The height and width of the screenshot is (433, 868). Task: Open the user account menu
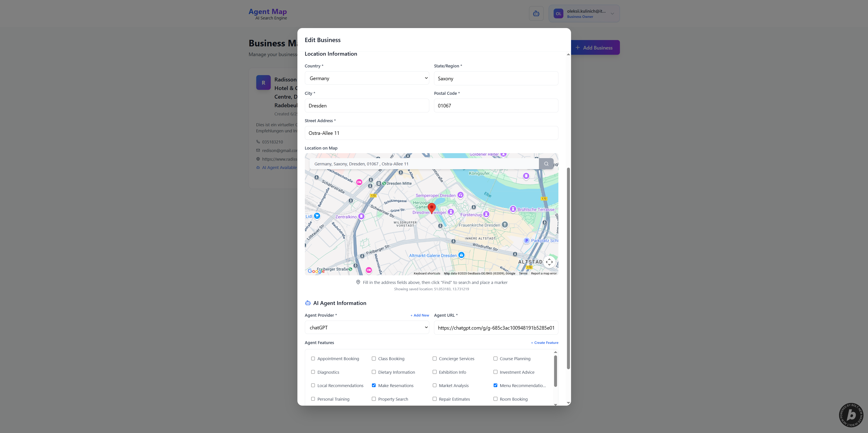584,14
